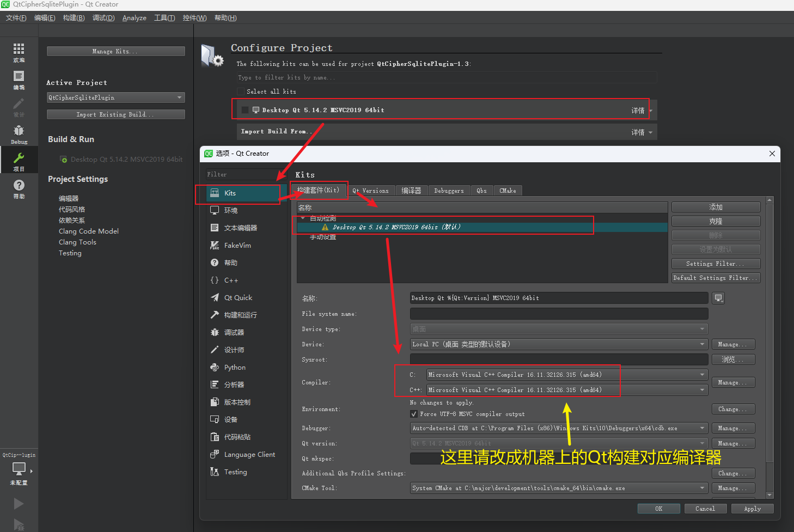
Task: Open the 环境 options category
Action: 247,211
